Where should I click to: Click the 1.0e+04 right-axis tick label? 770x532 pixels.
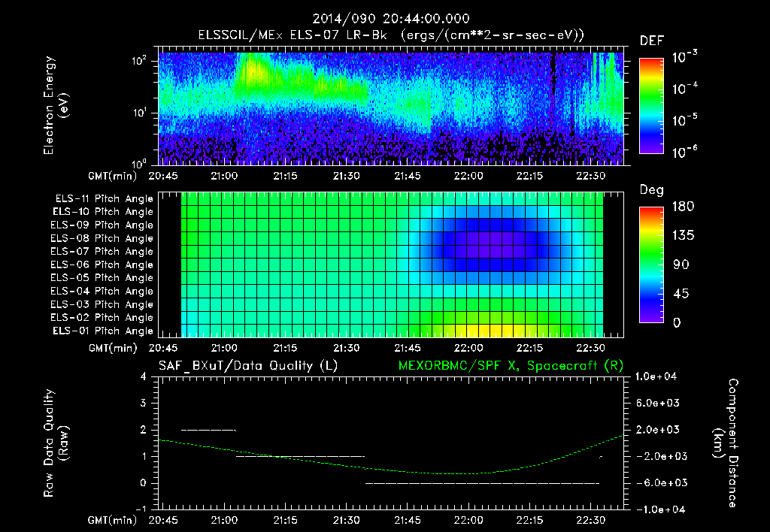[656, 376]
